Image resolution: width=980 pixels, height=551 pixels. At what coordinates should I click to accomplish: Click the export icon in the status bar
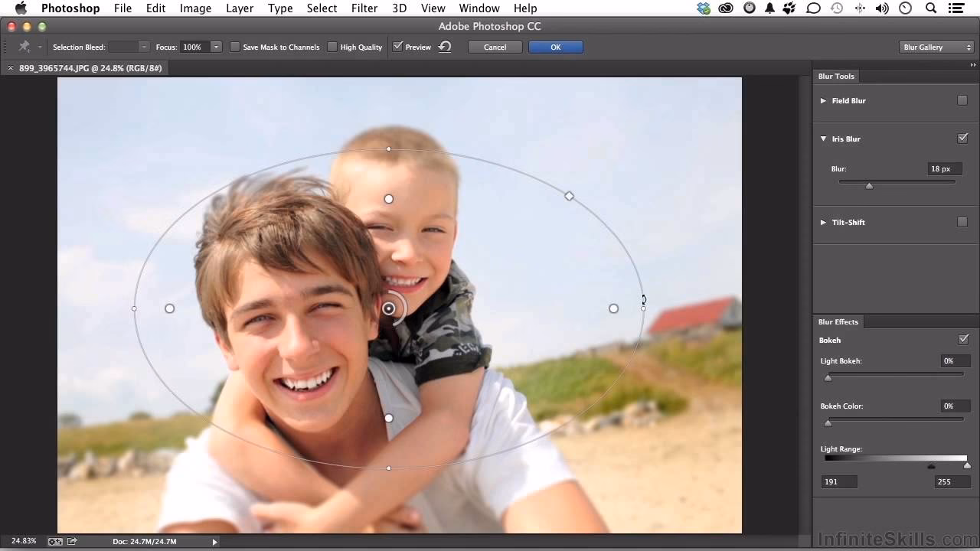pyautogui.click(x=72, y=541)
